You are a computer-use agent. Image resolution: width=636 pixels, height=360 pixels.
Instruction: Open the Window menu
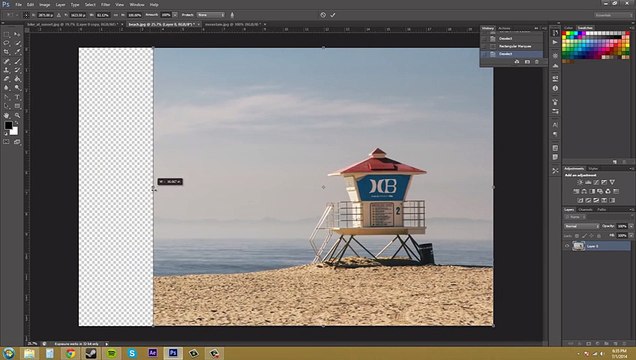(137, 4)
